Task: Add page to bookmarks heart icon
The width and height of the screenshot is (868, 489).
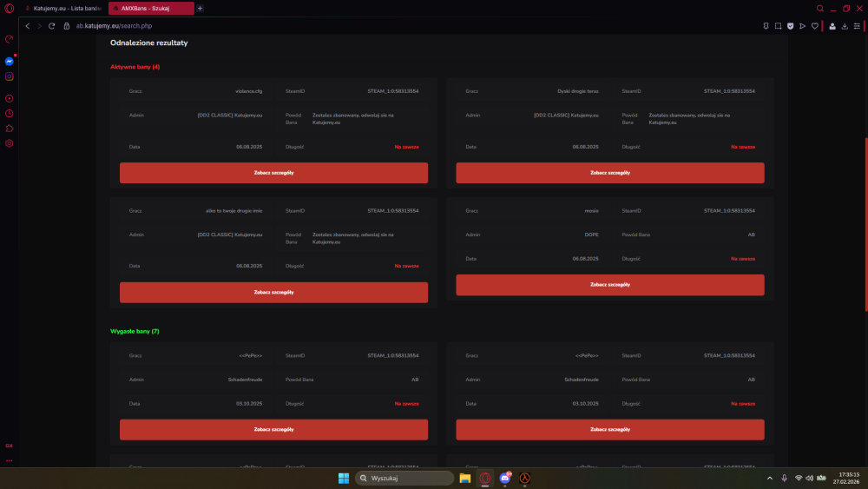Action: coord(815,26)
